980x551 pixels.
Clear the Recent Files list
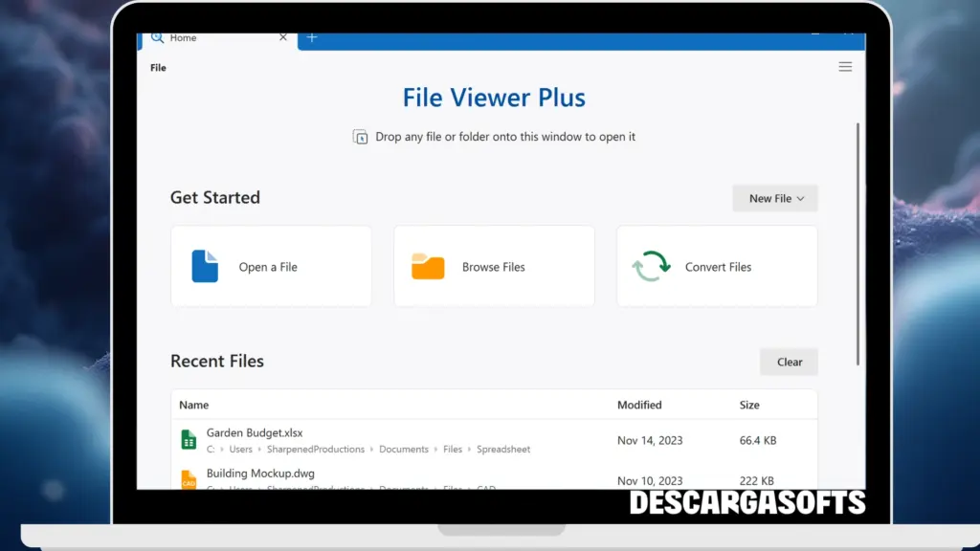tap(789, 362)
